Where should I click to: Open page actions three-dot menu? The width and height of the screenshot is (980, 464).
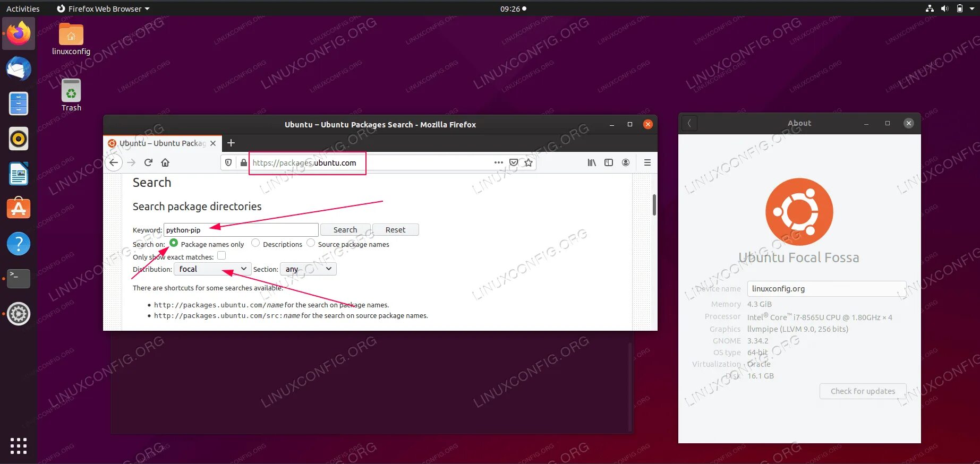pyautogui.click(x=498, y=162)
